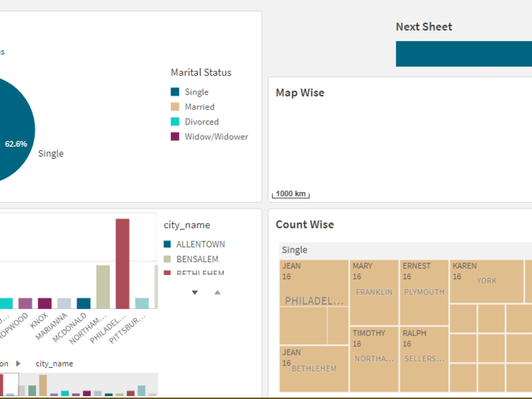Click the NORTHAMPTON beige bar

[103, 287]
